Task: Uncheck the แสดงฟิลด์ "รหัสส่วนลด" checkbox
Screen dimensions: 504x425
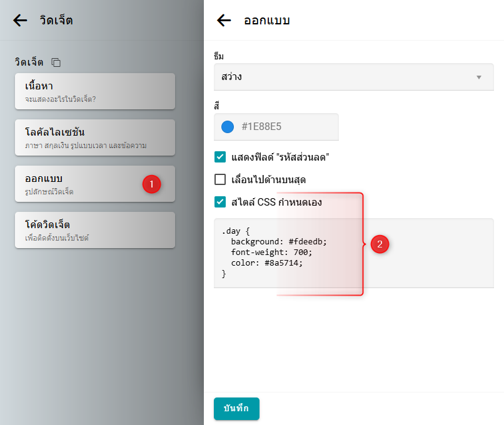Action: [220, 157]
